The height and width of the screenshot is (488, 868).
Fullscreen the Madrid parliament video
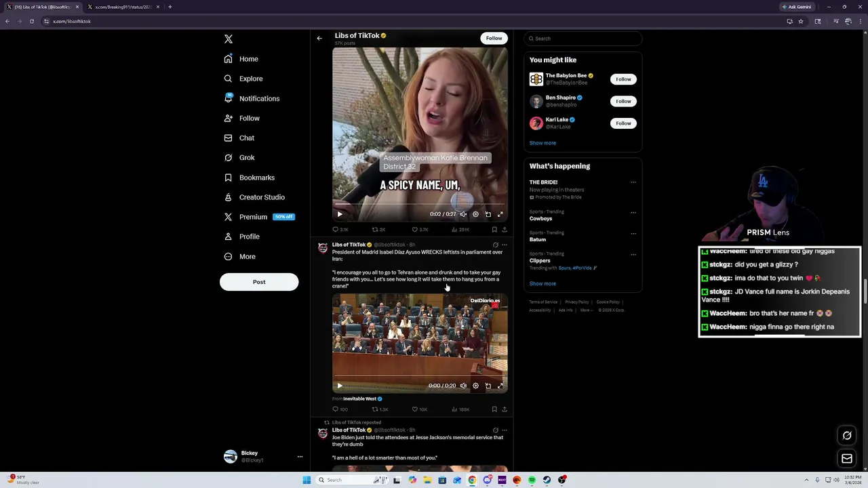point(500,386)
